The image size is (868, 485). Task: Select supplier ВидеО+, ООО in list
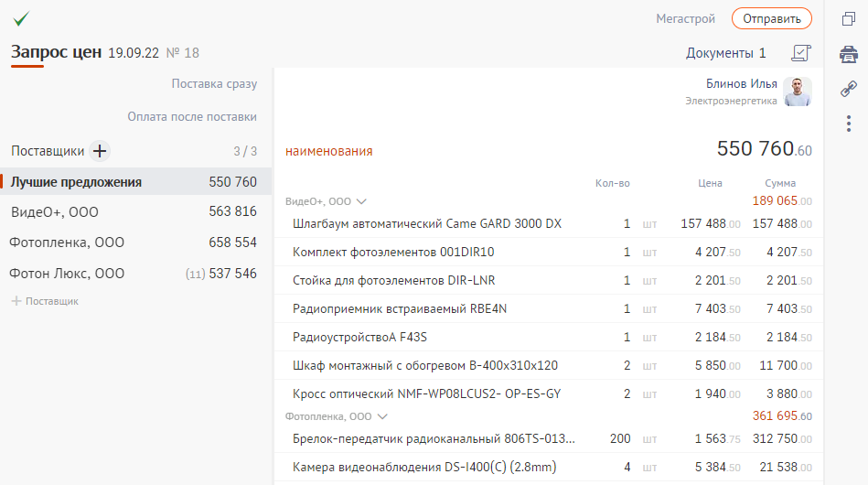pyautogui.click(x=55, y=212)
